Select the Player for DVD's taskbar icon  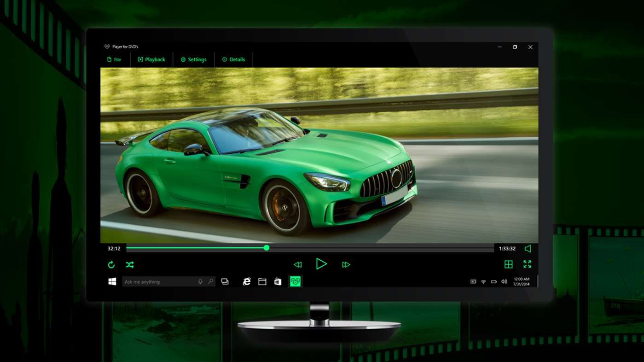pyautogui.click(x=295, y=281)
